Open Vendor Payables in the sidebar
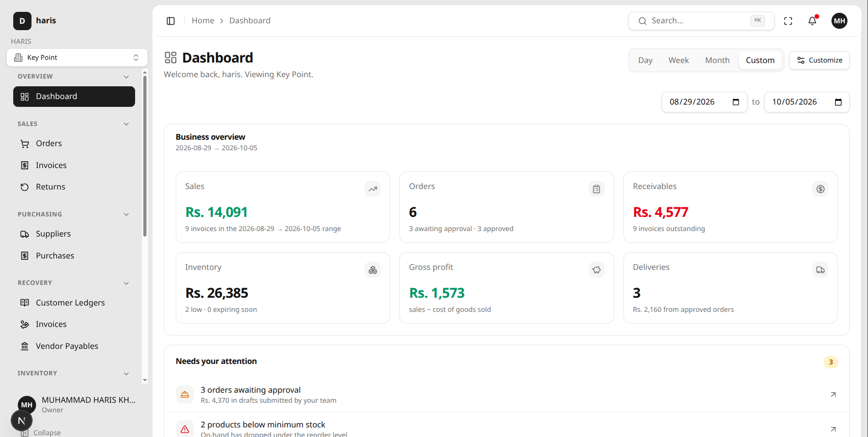The image size is (868, 437). coord(74,346)
